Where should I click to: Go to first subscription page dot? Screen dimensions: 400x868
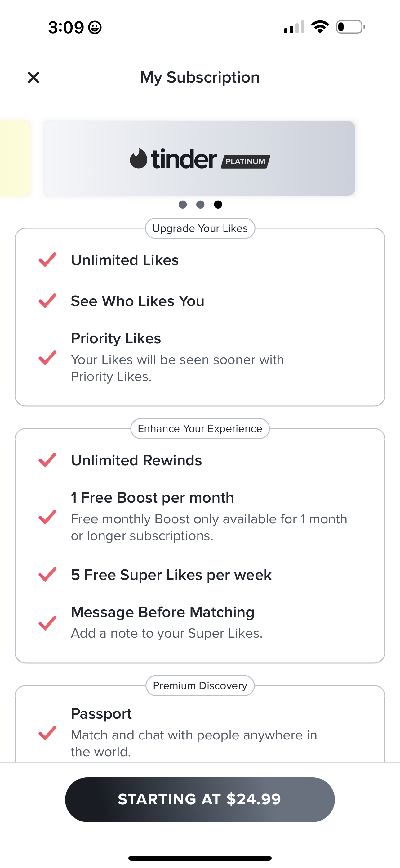(183, 205)
